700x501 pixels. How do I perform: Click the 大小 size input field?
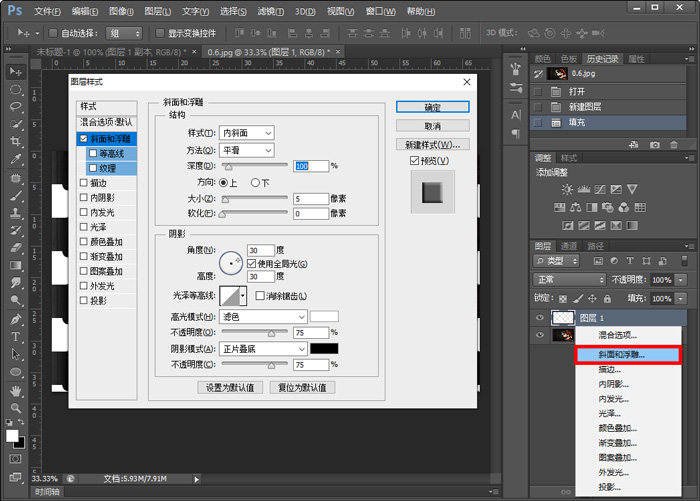[311, 199]
